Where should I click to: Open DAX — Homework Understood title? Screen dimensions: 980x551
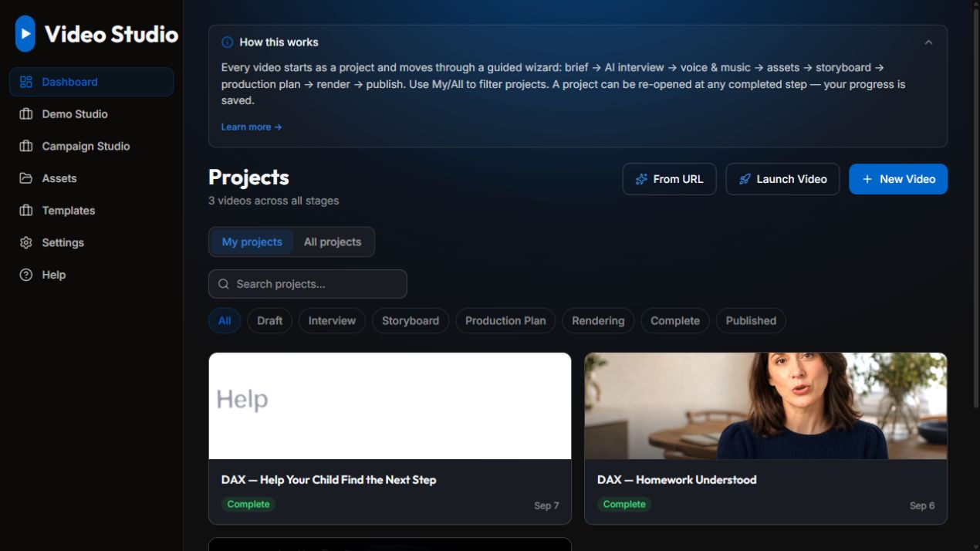677,480
